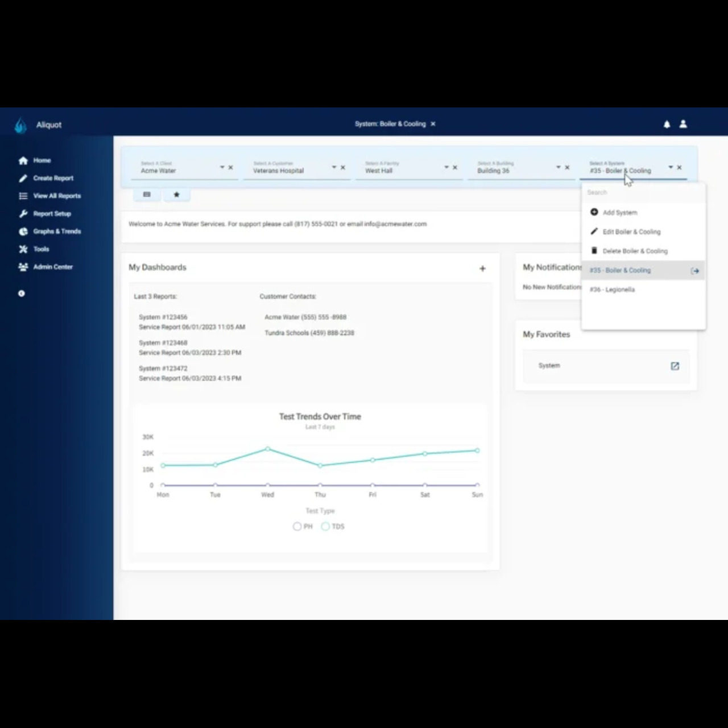Click the system Search input field
The width and height of the screenshot is (728, 728).
point(643,192)
